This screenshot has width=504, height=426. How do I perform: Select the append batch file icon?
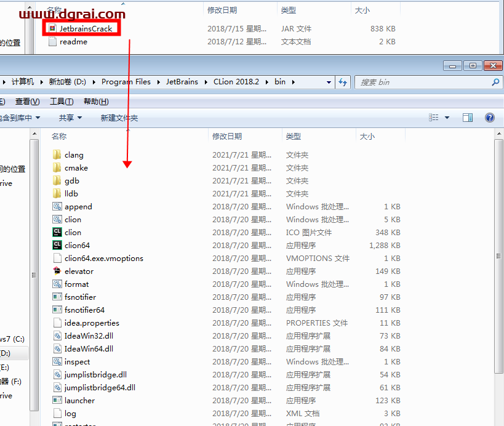pos(57,206)
